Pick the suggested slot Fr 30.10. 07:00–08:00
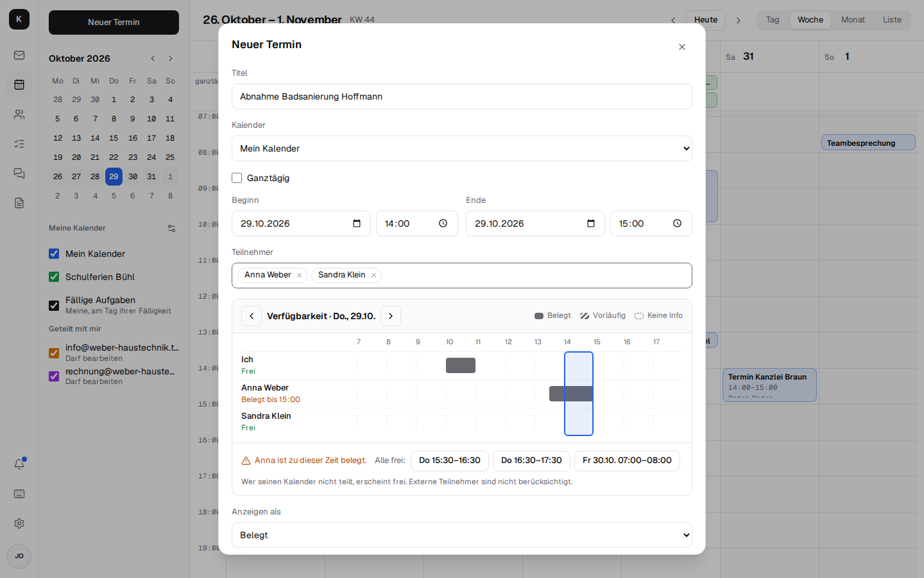924x578 pixels. tap(627, 460)
